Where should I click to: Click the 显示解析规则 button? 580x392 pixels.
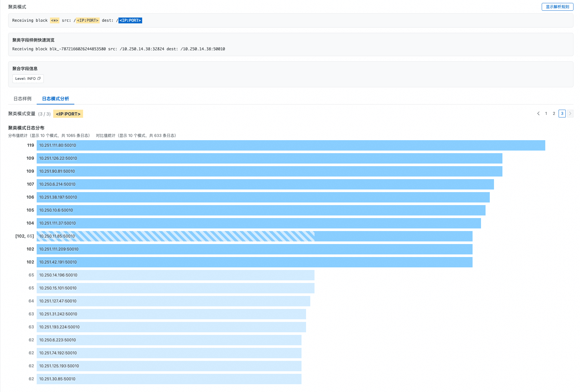pyautogui.click(x=557, y=7)
